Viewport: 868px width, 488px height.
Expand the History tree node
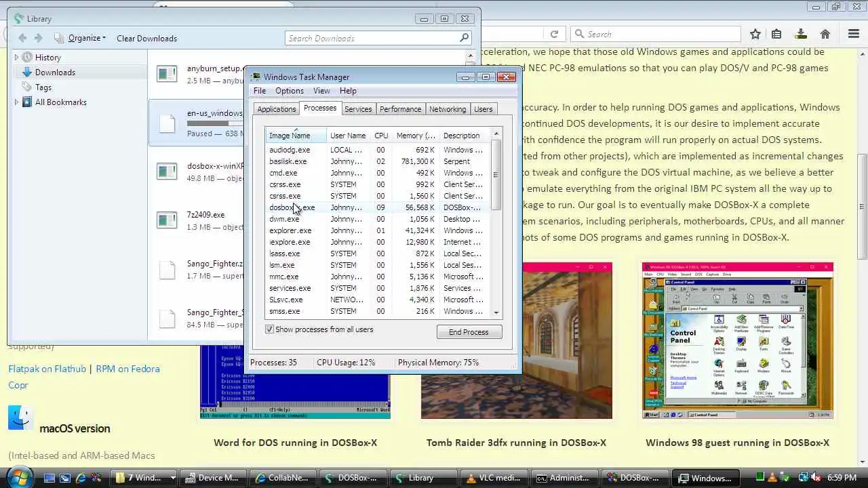click(16, 58)
